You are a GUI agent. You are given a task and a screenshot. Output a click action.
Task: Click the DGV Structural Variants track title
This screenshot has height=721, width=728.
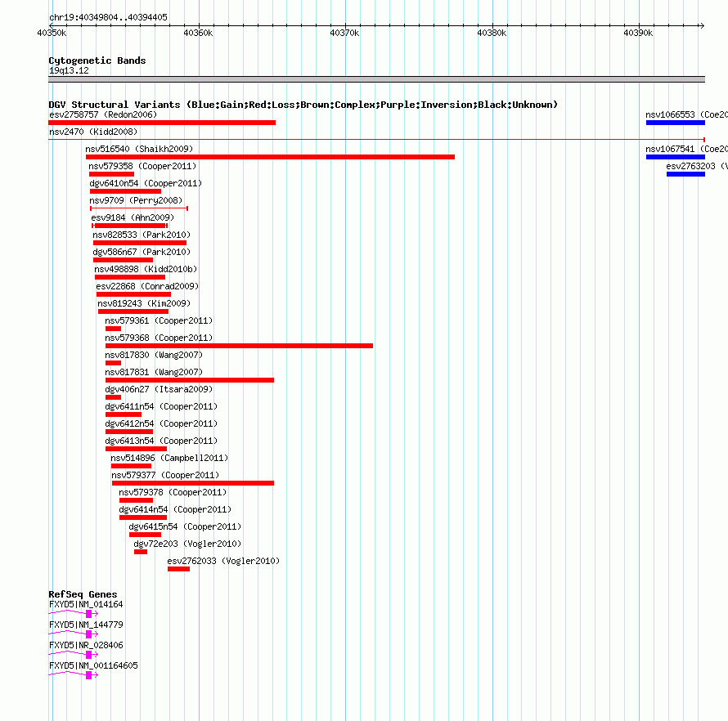pos(303,105)
